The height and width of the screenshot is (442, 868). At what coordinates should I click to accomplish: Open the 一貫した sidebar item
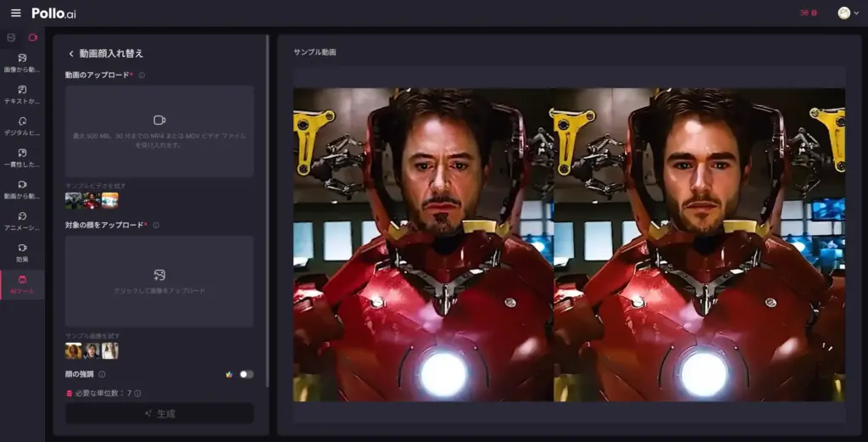22,158
